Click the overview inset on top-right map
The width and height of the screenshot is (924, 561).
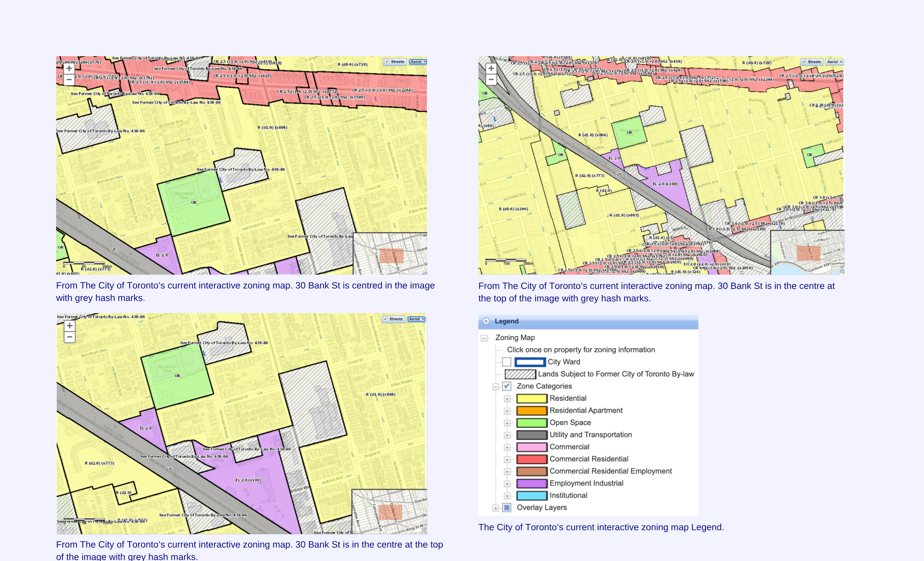coord(807,252)
